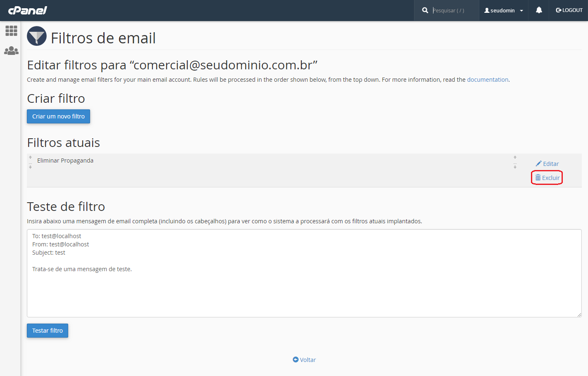This screenshot has width=588, height=376.
Task: Click the Voltar back link
Action: 304,360
